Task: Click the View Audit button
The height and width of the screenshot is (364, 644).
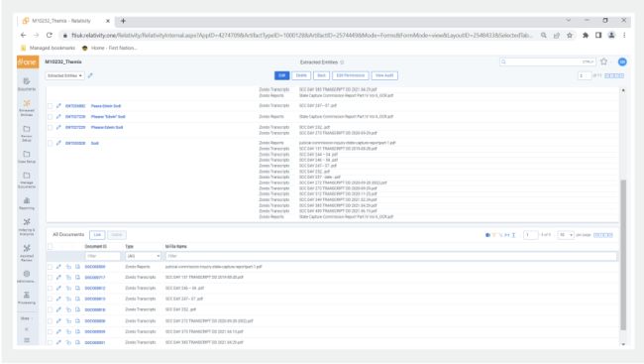Action: (384, 75)
